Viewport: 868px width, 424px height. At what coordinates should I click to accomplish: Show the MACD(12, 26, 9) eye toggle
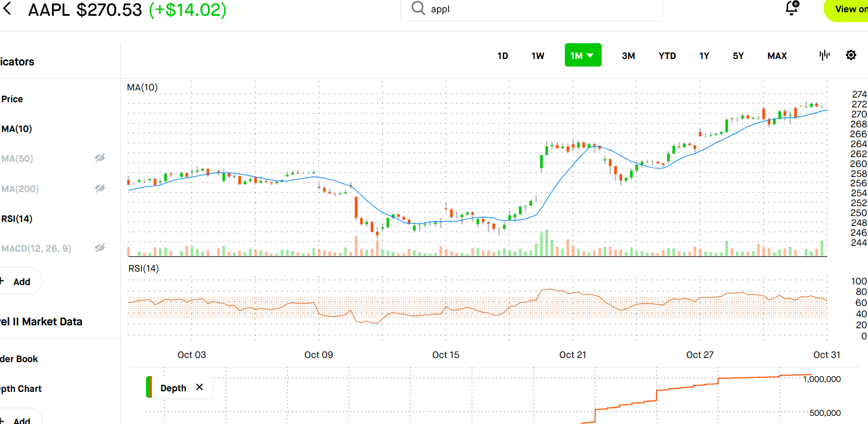click(x=100, y=248)
